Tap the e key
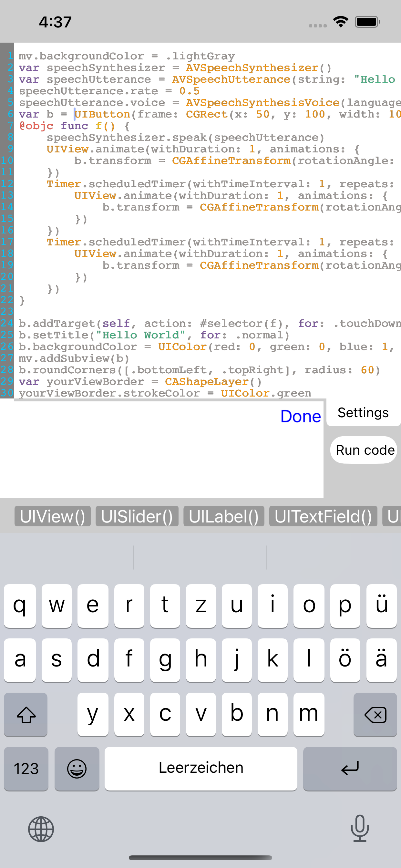401x868 pixels. click(93, 606)
